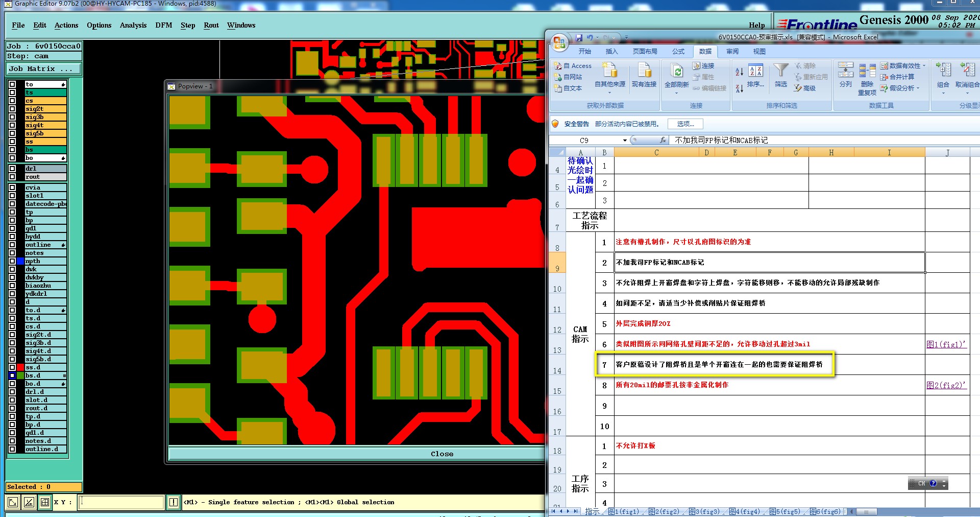Open the Undo history dropdown arrow
The width and height of the screenshot is (980, 517).
pos(597,38)
